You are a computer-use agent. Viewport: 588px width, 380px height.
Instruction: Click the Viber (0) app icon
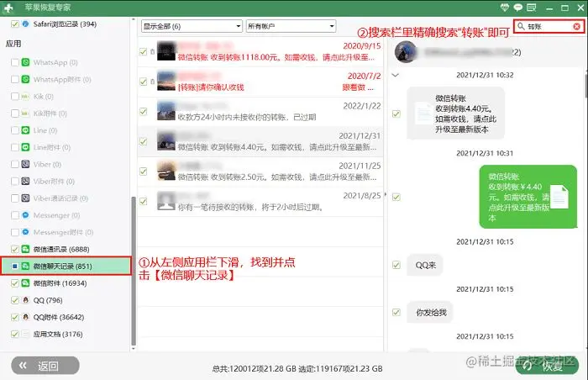pos(25,164)
